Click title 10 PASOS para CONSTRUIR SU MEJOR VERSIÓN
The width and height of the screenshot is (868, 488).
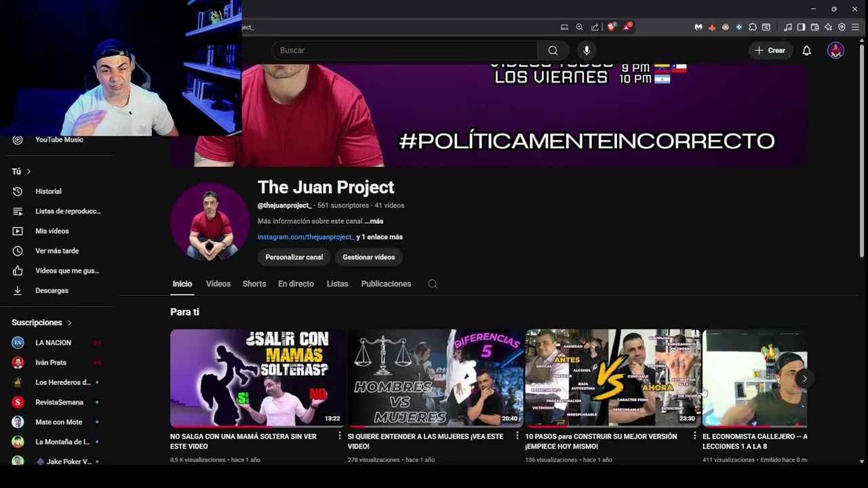[x=601, y=441]
